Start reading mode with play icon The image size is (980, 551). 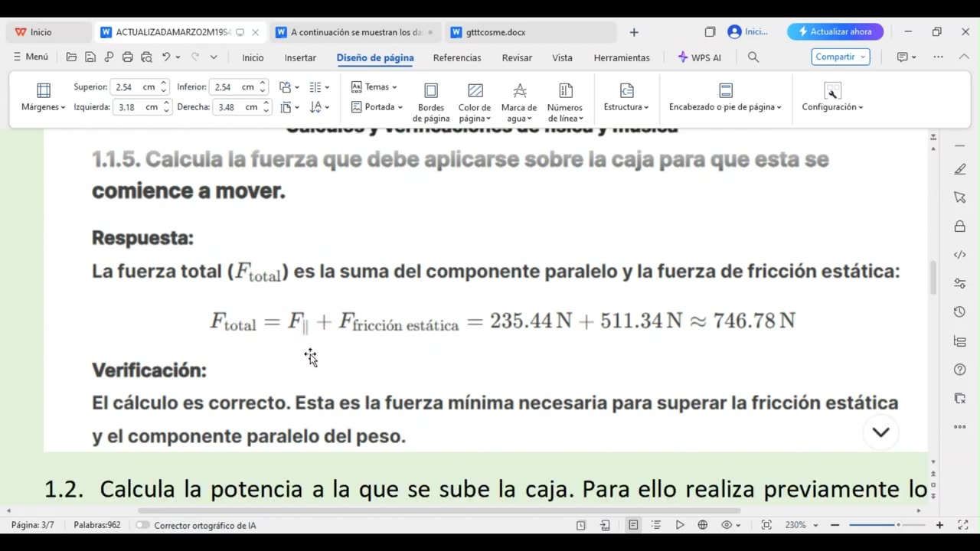[679, 525]
